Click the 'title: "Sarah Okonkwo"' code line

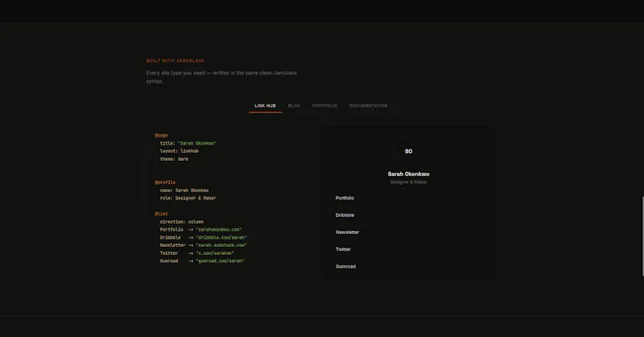click(188, 143)
